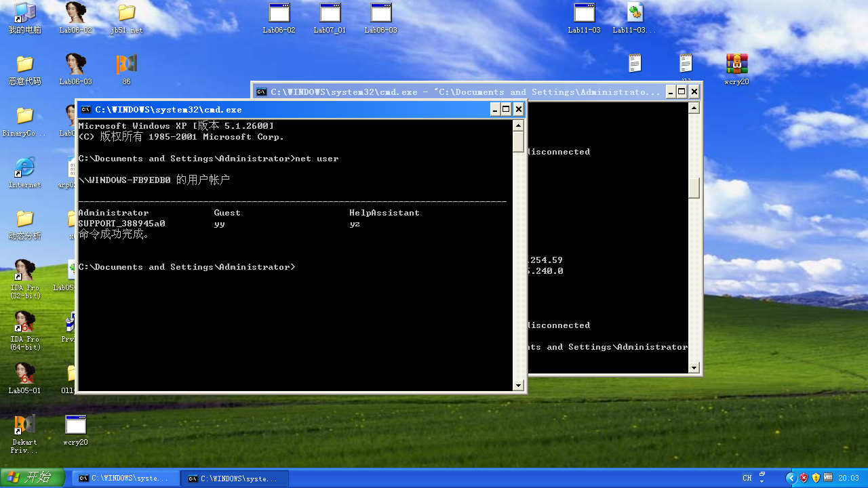Open the 动态分析 folder
868x488 pixels.
point(25,224)
